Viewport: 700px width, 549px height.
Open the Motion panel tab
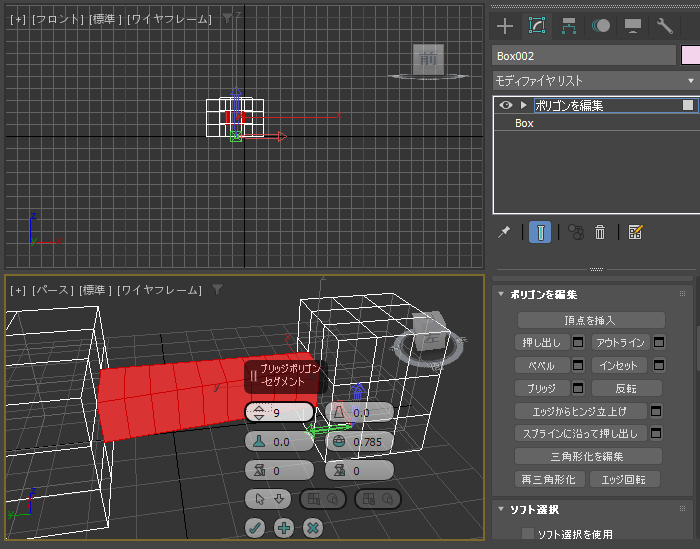pyautogui.click(x=601, y=26)
